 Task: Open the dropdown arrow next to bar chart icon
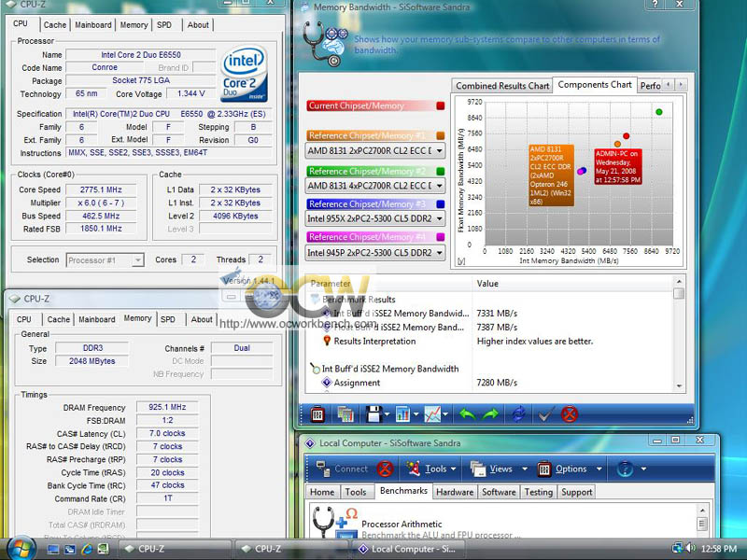coord(416,414)
